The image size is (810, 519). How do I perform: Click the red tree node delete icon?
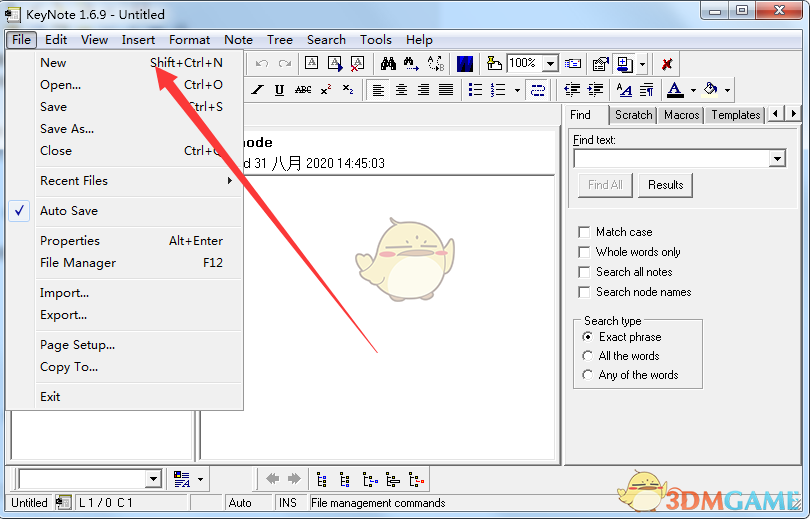click(x=416, y=480)
